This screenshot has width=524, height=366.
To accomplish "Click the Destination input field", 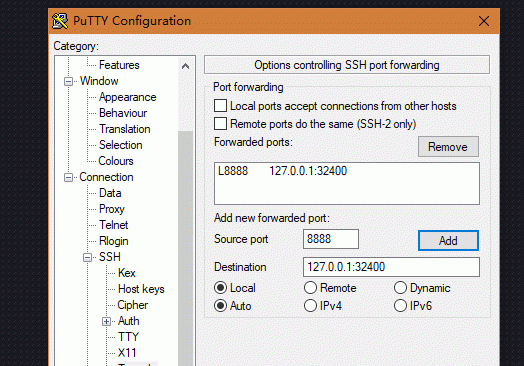I will [391, 267].
